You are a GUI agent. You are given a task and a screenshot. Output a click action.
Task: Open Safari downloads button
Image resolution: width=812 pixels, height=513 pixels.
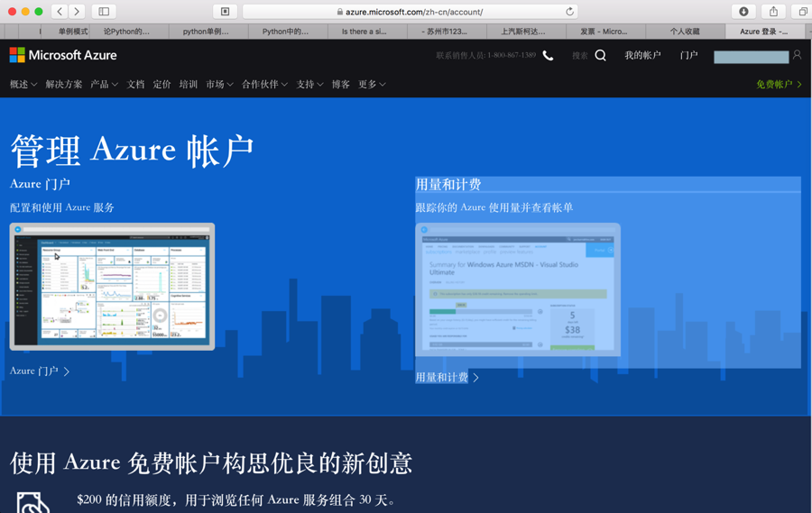tap(743, 12)
